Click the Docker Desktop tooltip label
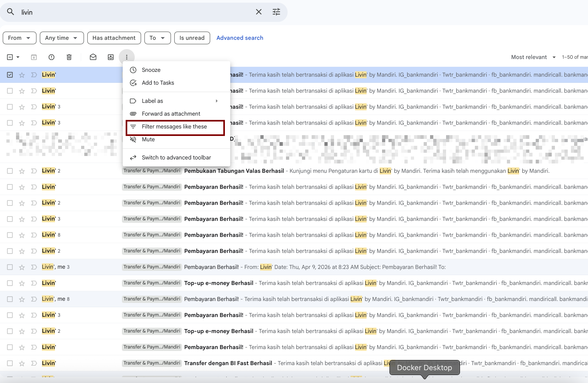 (x=424, y=368)
